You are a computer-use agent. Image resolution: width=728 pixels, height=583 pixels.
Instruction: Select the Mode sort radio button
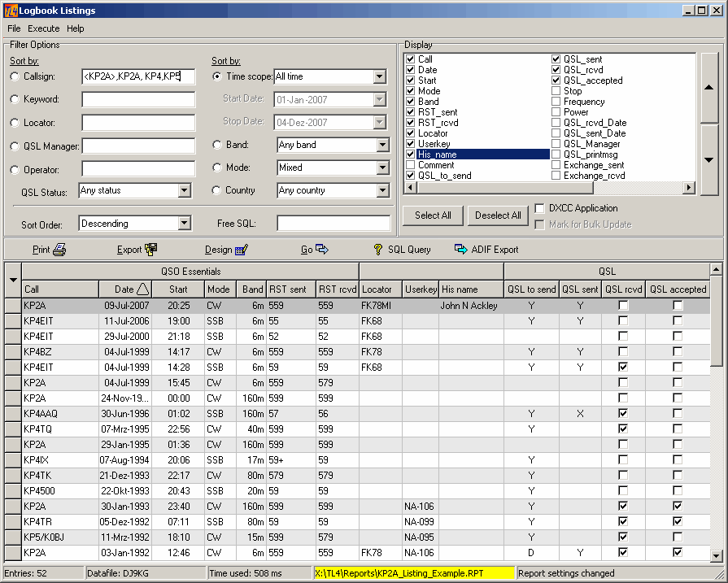click(x=217, y=168)
